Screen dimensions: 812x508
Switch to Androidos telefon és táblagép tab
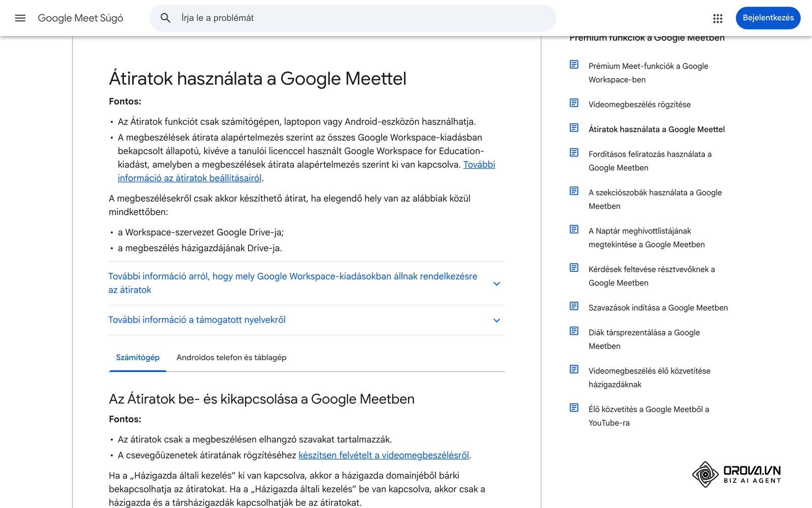(231, 358)
